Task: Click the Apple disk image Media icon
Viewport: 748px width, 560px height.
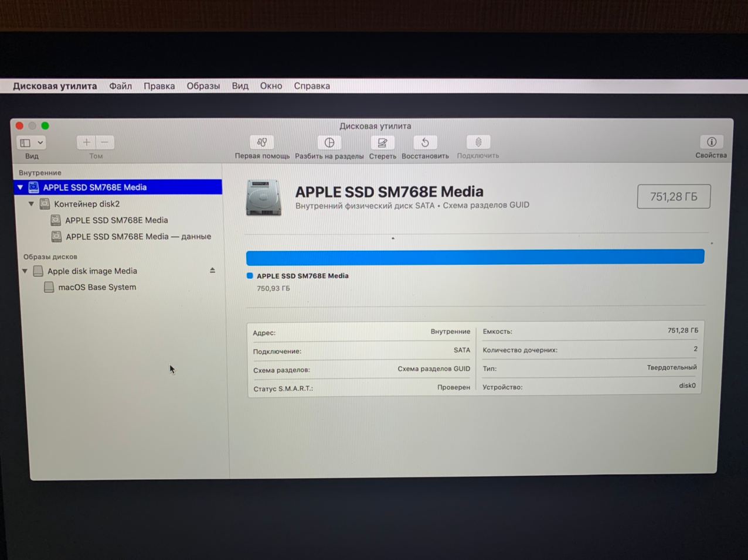Action: point(38,271)
